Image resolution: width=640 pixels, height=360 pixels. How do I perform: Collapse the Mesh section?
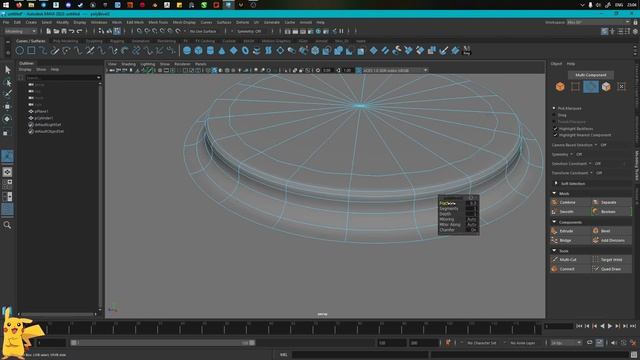pyautogui.click(x=554, y=193)
